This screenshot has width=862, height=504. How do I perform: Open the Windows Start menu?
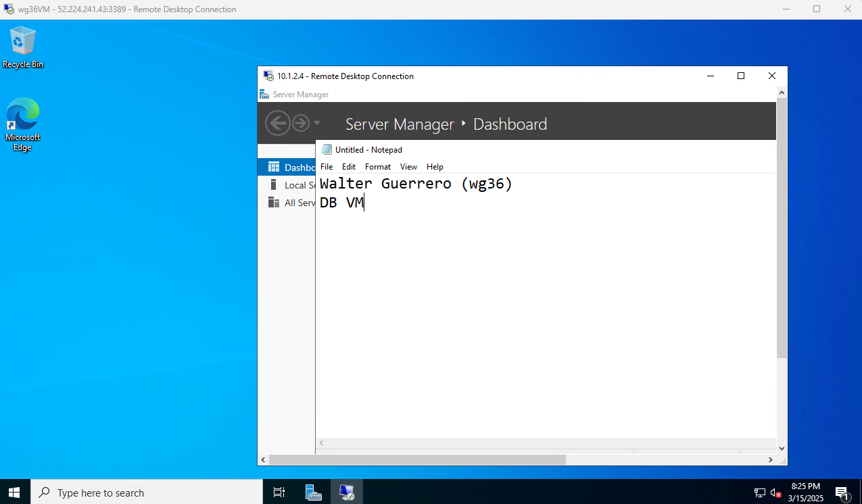click(15, 493)
